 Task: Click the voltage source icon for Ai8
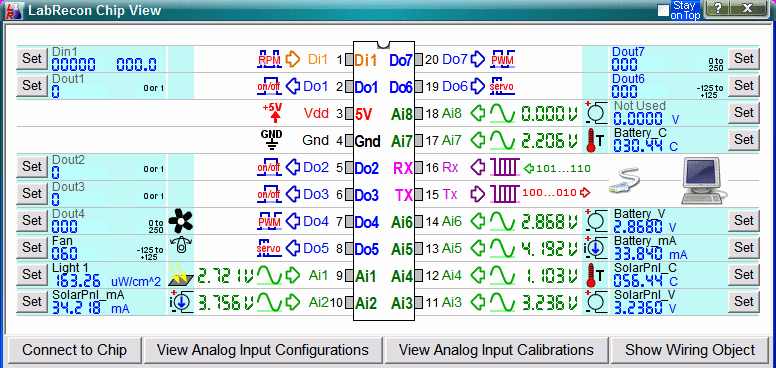[596, 113]
